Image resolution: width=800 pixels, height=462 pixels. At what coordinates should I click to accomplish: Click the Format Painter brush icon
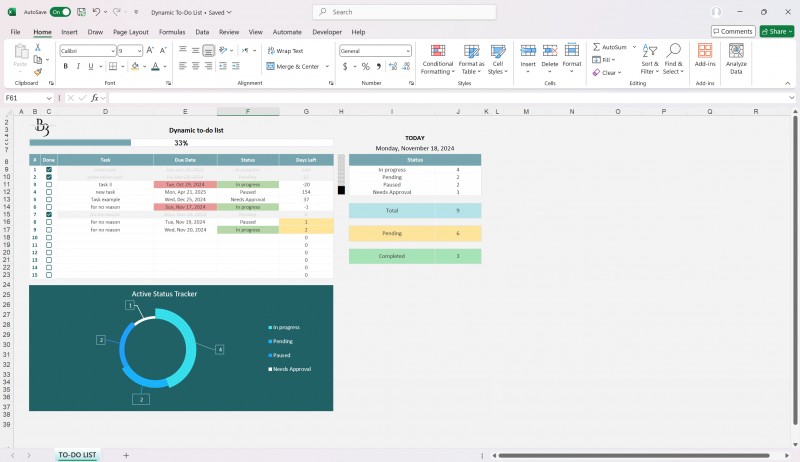(x=38, y=72)
